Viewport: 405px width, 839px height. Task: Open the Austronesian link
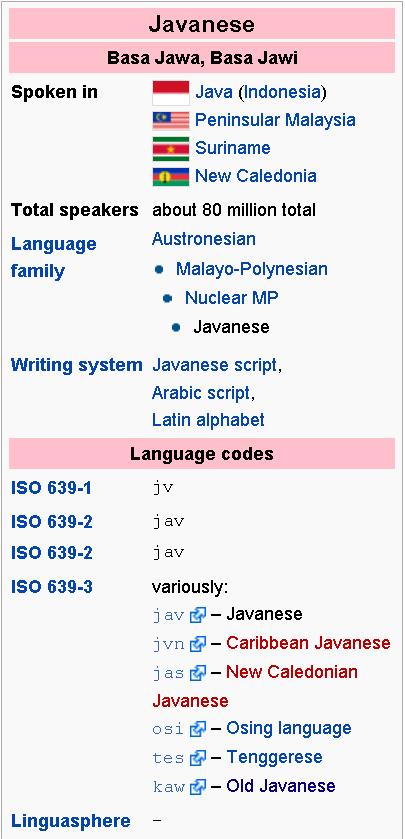[204, 239]
